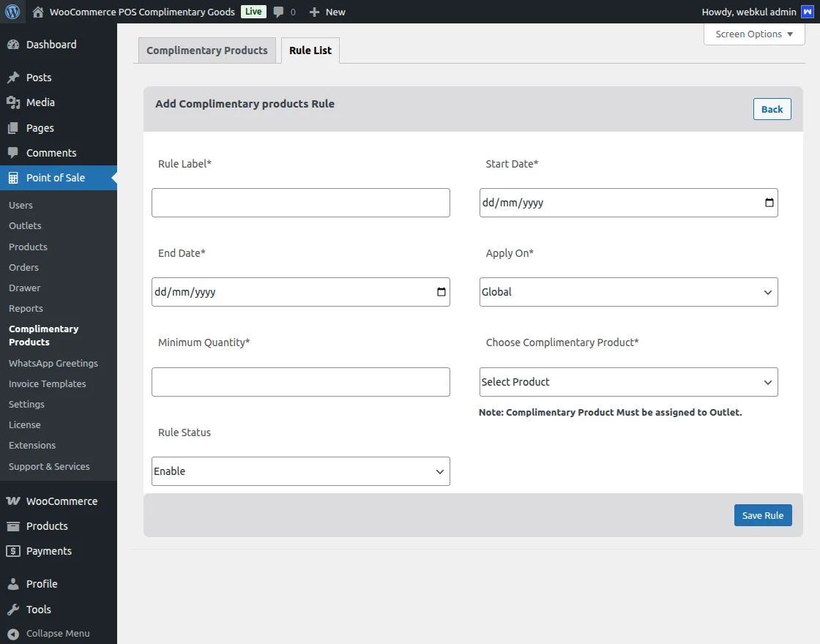
Task: Click the webkul admin avatar icon
Action: tap(807, 12)
